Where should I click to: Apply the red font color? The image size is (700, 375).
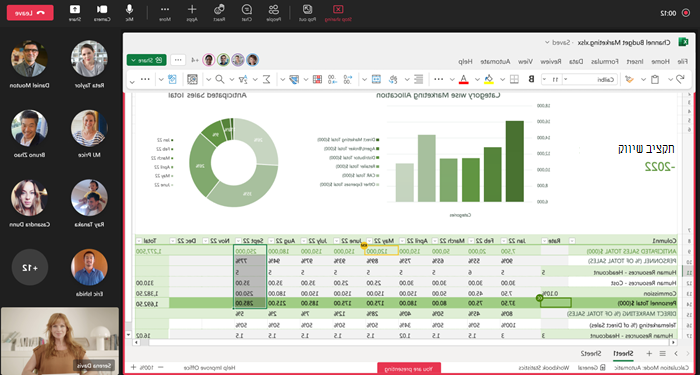tap(463, 79)
